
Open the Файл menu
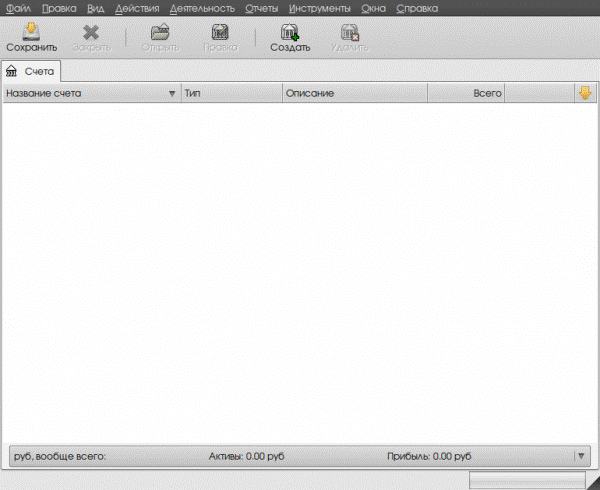coord(18,8)
